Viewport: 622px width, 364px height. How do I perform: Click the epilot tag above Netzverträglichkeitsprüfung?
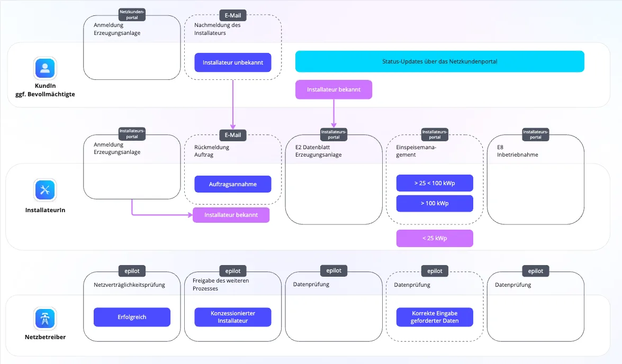click(x=132, y=271)
